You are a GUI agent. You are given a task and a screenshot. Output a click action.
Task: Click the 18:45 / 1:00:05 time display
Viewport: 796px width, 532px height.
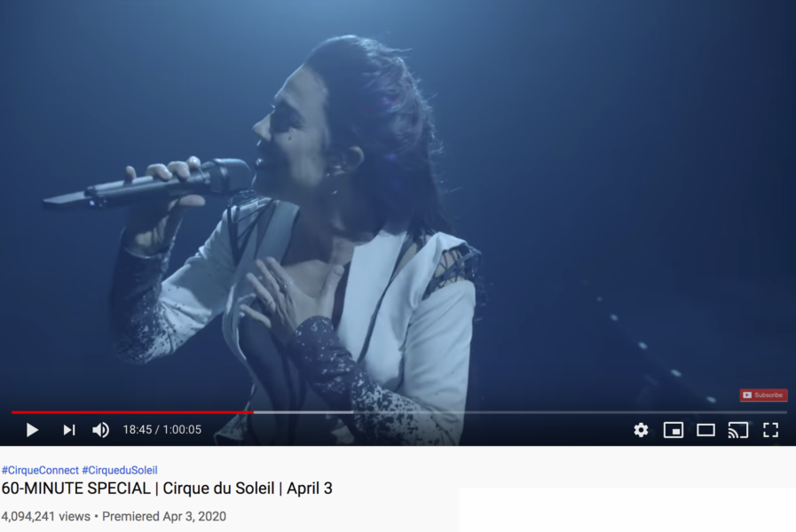tap(162, 429)
